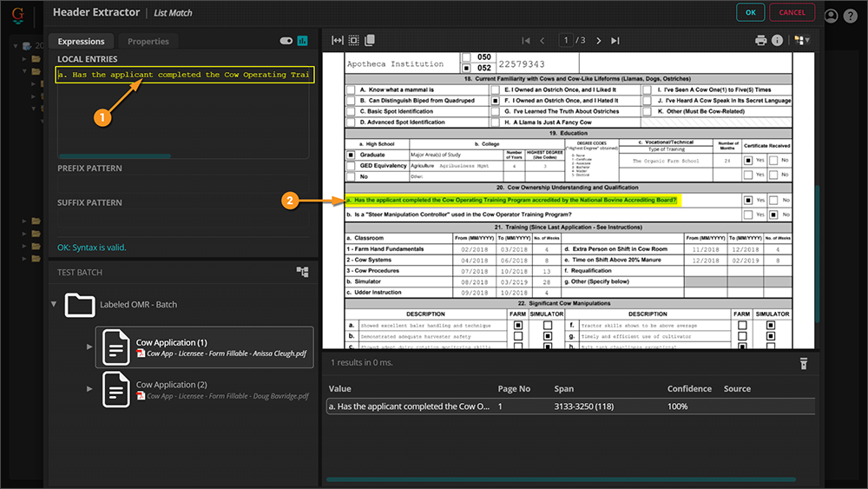Click the Grooper logo at top left
This screenshot has height=489, width=868.
17,15
